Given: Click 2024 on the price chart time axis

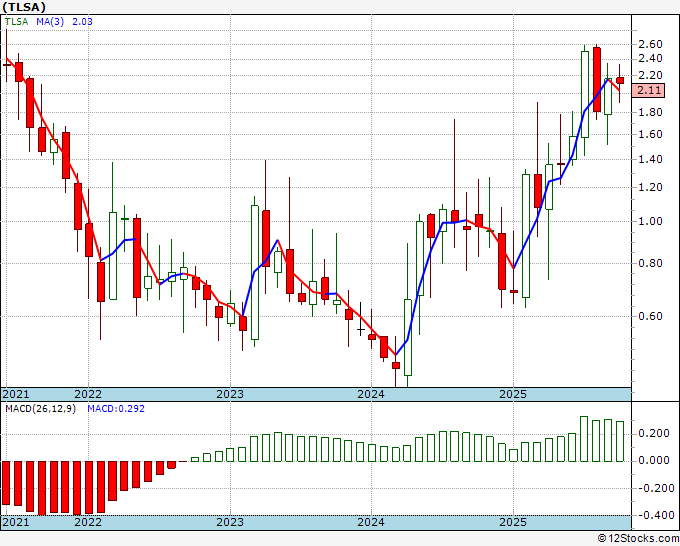Looking at the screenshot, I should 371,394.
